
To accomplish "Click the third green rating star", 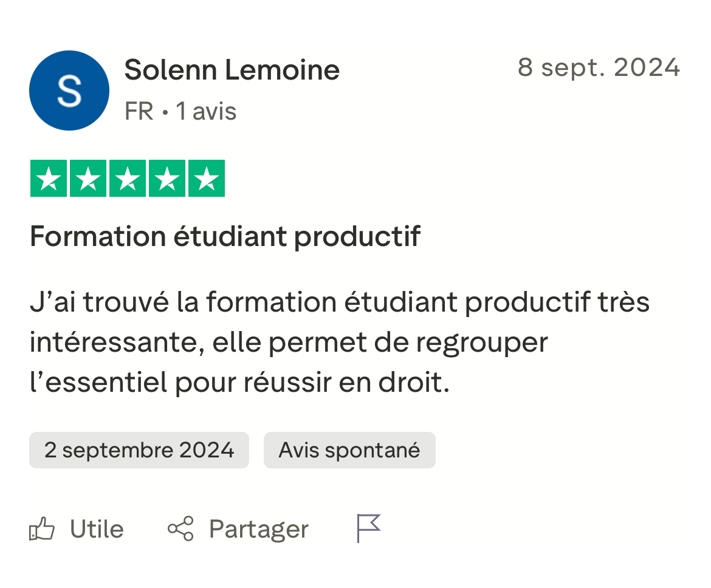I will pyautogui.click(x=128, y=178).
